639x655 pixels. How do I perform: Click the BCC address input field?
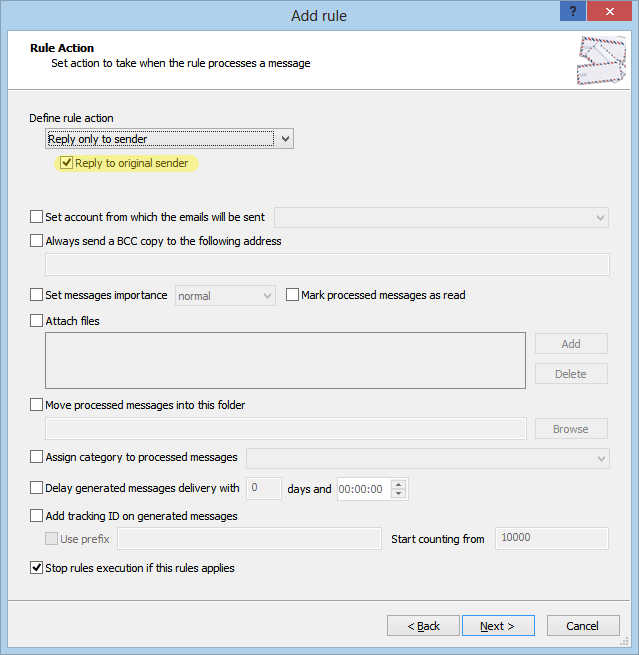pos(327,264)
